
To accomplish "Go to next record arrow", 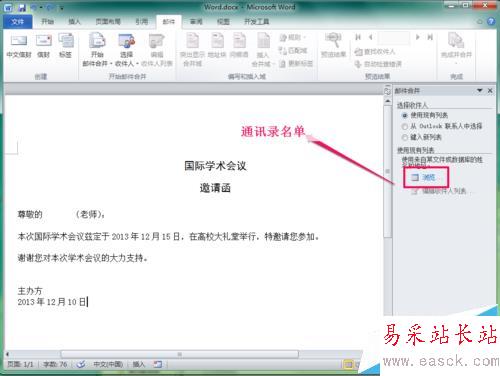I will pos(417,37).
